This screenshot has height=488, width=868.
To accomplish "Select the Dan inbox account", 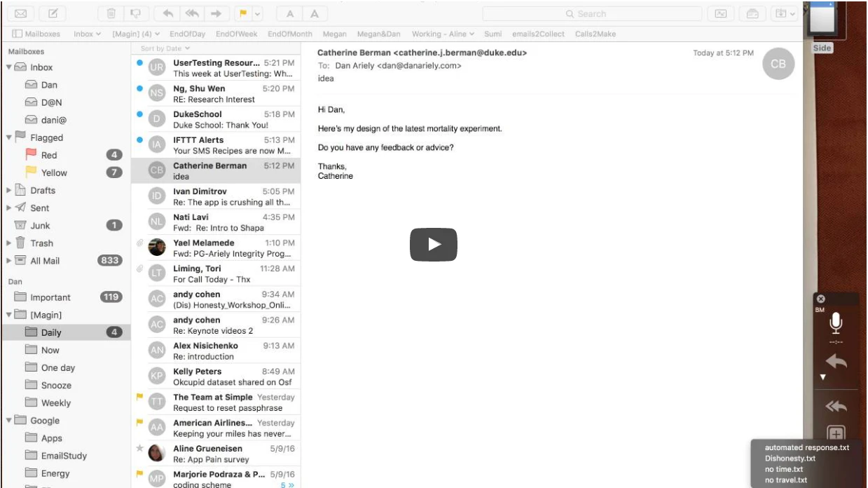I will (65, 85).
